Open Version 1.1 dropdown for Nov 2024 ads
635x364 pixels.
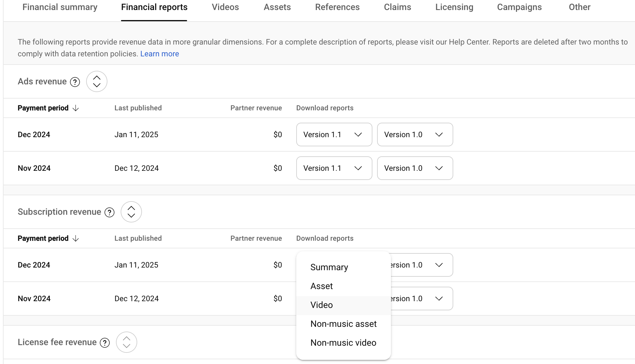(334, 168)
